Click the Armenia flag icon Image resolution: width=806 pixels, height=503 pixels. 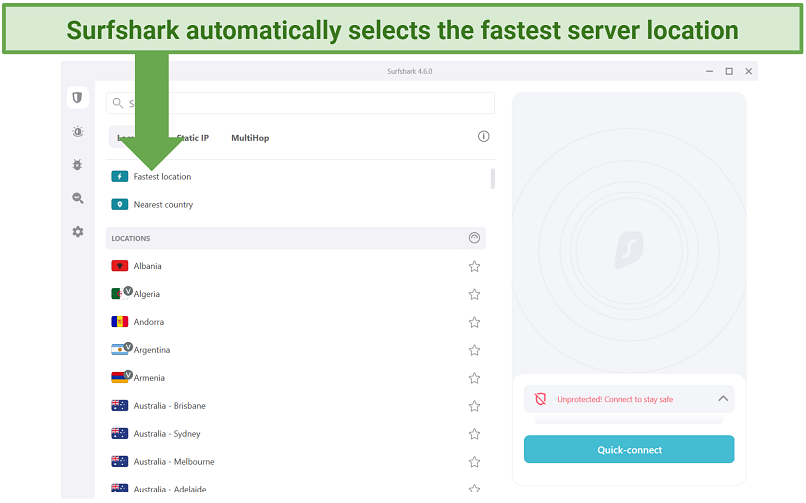(120, 378)
